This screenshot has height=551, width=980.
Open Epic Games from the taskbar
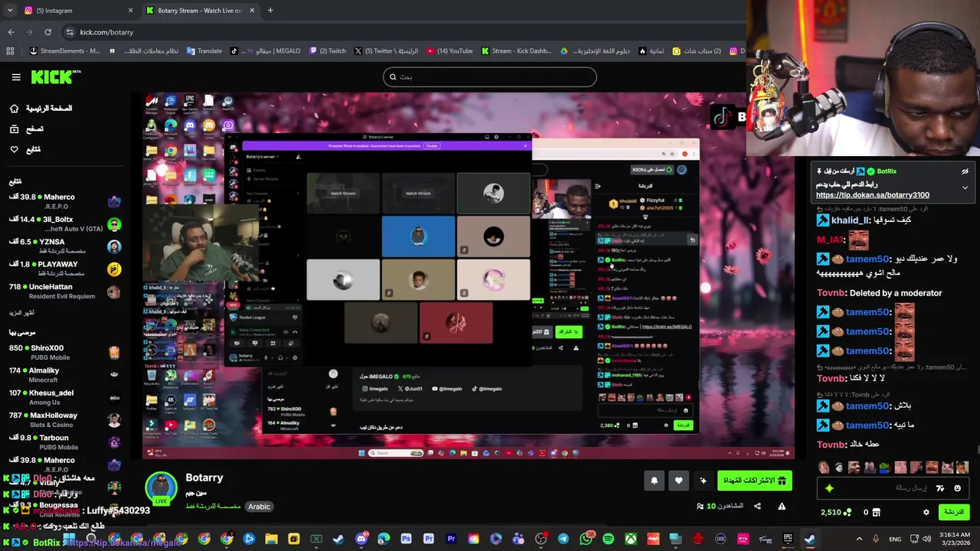787,539
